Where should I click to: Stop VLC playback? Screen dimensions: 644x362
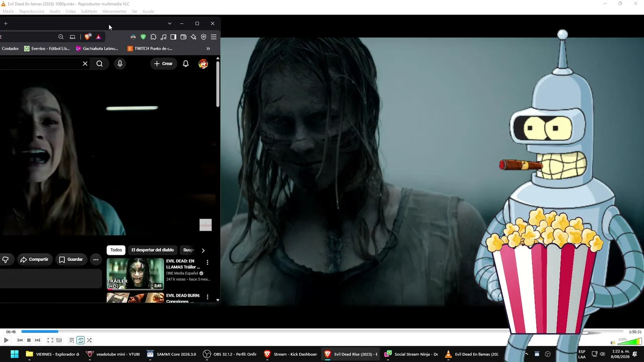click(x=29, y=340)
